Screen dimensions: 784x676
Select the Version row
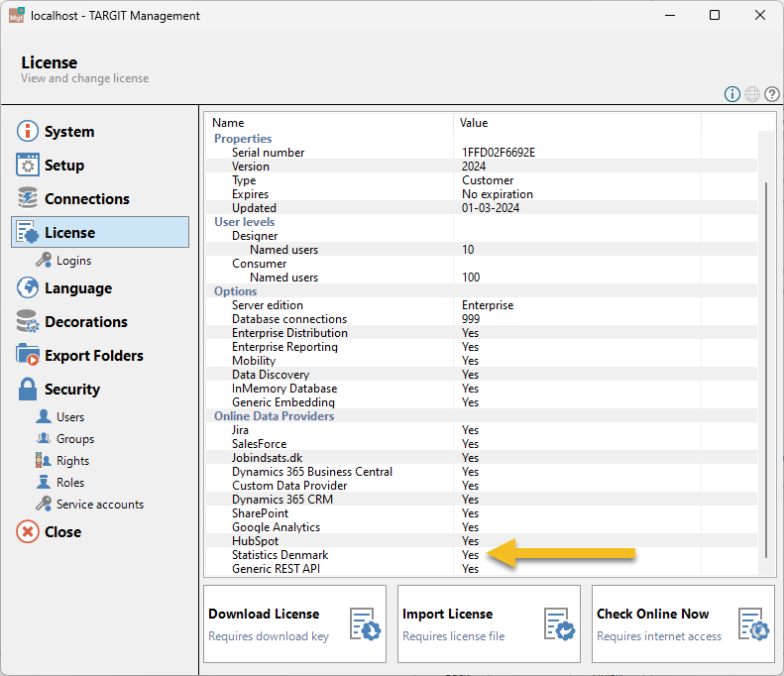pyautogui.click(x=481, y=166)
